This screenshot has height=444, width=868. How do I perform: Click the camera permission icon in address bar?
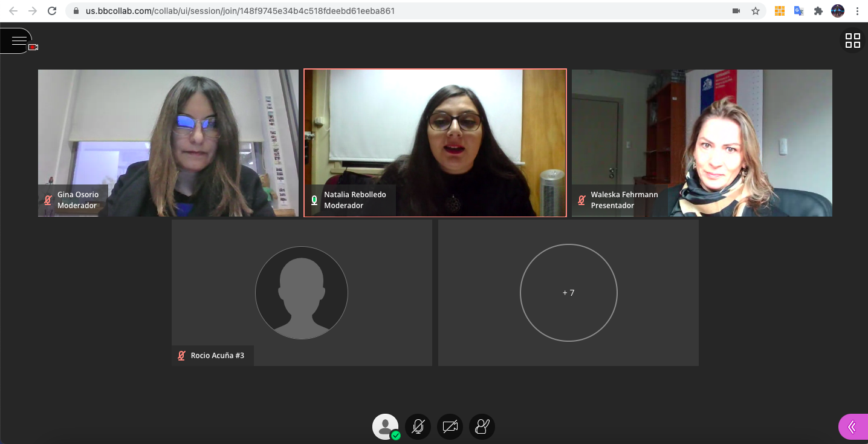tap(736, 11)
